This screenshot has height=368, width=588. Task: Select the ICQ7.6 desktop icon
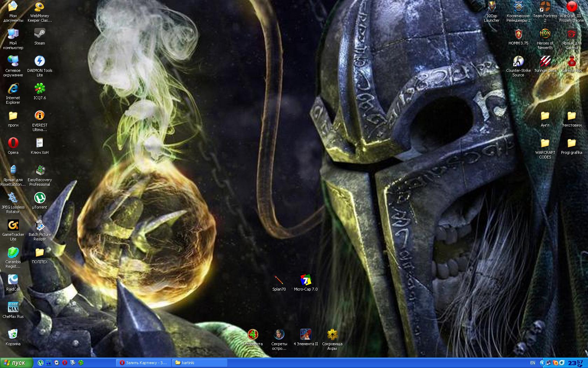coord(40,91)
